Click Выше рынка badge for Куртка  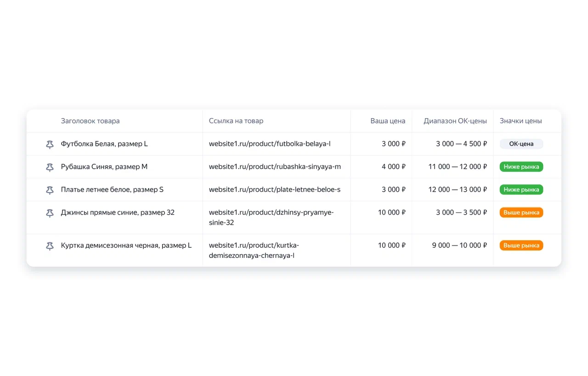click(x=521, y=245)
